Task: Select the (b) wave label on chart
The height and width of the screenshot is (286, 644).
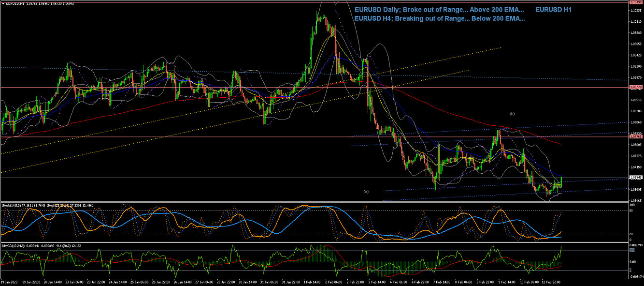Action: pyautogui.click(x=512, y=114)
